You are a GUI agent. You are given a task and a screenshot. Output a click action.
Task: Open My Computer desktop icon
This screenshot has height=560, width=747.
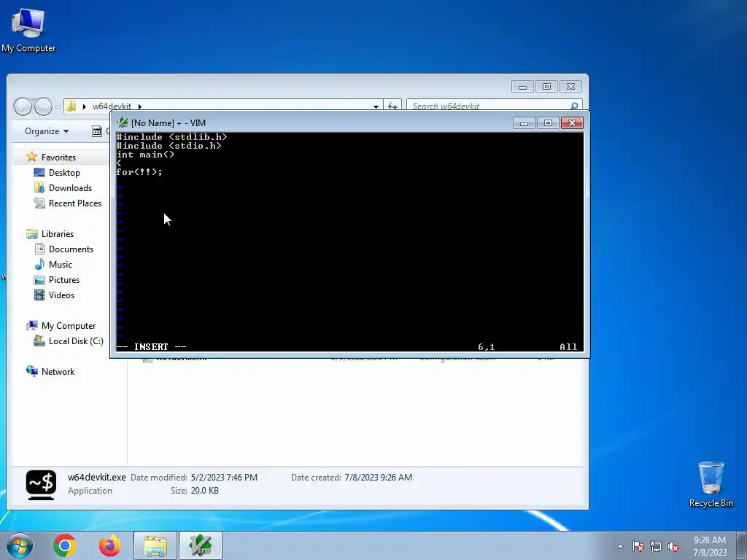click(28, 30)
